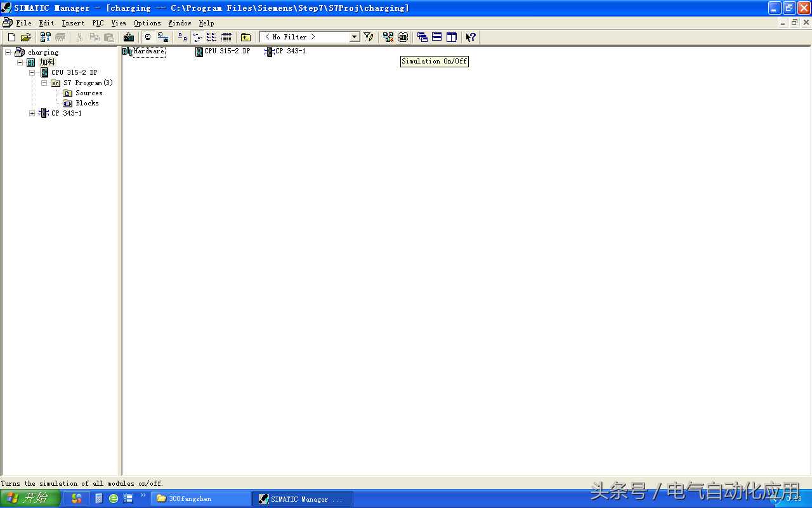812x508 pixels.
Task: Click the Accessible Nodes toolbar icon
Action: [x=46, y=37]
